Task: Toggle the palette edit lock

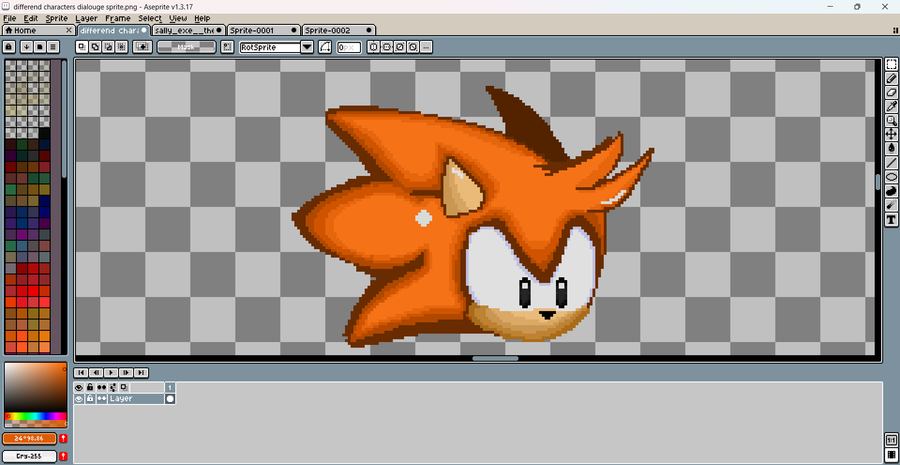Action: (9, 47)
